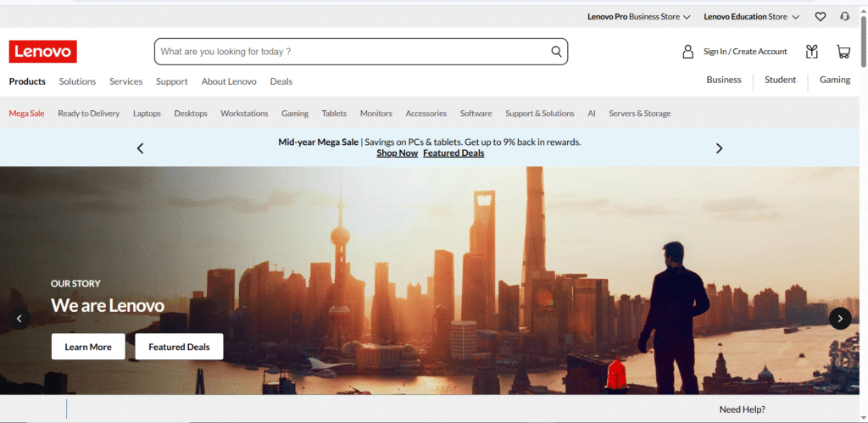Open Tablets category

334,114
